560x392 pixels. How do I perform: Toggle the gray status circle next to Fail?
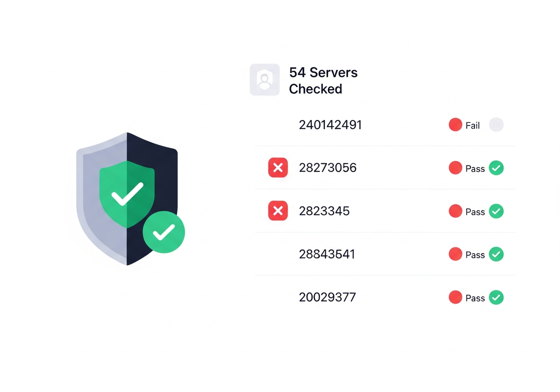(x=496, y=125)
